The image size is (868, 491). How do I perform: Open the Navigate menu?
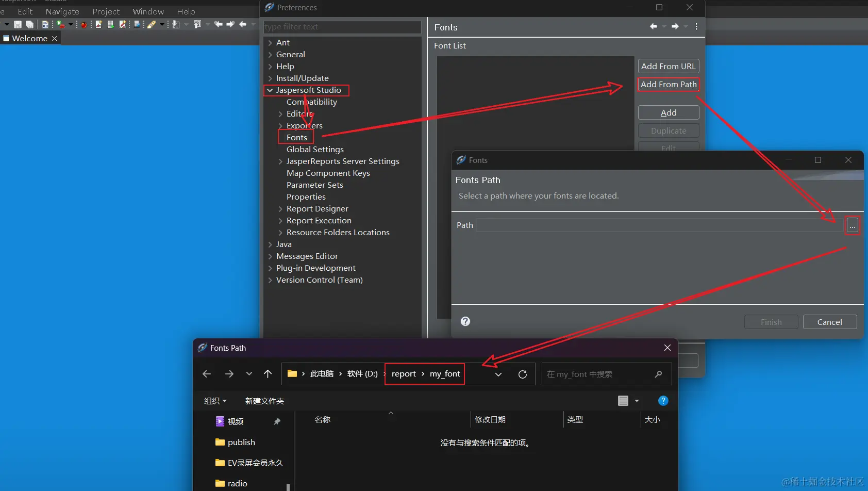62,11
